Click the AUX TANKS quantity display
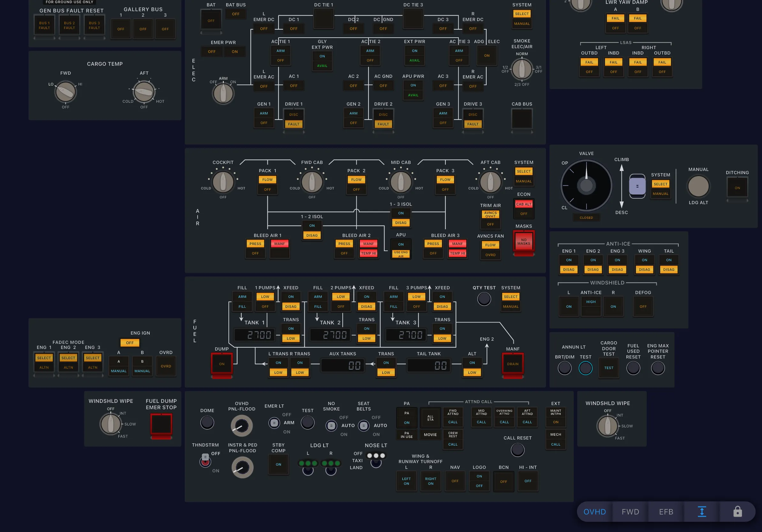The height and width of the screenshot is (532, 762). 342,366
